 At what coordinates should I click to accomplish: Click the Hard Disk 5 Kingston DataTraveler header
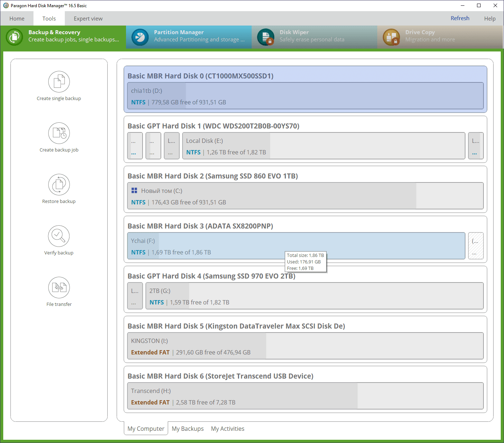(x=236, y=326)
